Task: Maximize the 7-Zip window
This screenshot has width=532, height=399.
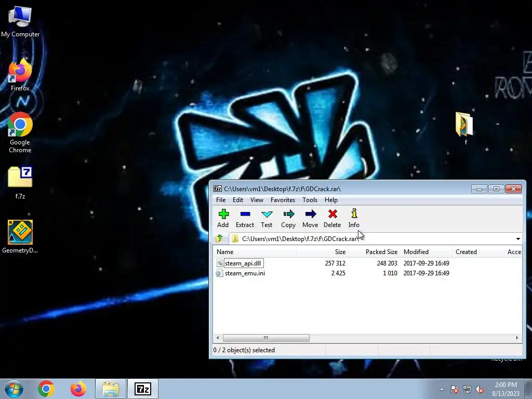Action: point(496,189)
